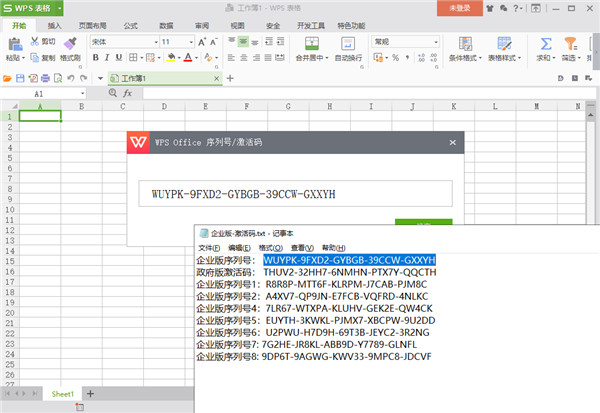The image size is (600, 413).
Task: Toggle Bold formatting
Action: tap(96, 57)
